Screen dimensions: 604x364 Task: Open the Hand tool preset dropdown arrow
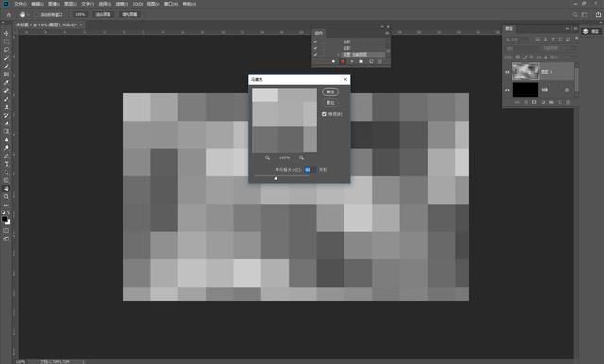click(28, 15)
